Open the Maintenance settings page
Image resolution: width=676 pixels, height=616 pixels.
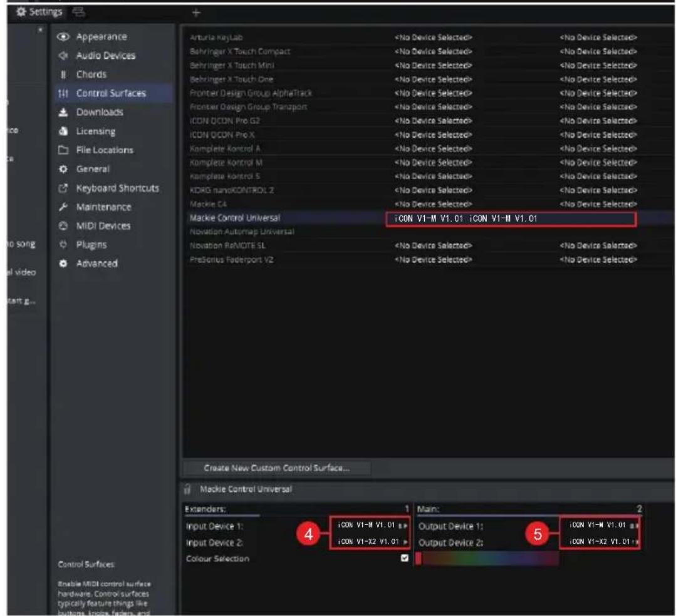pyautogui.click(x=103, y=207)
